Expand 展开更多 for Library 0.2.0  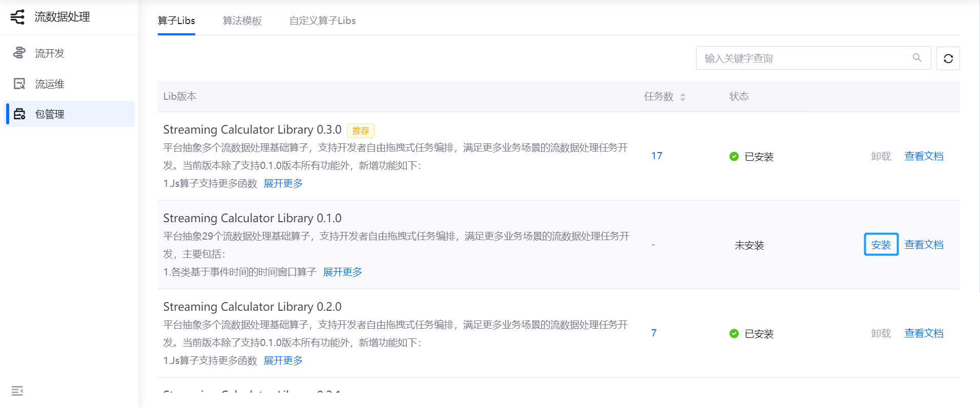point(283,360)
